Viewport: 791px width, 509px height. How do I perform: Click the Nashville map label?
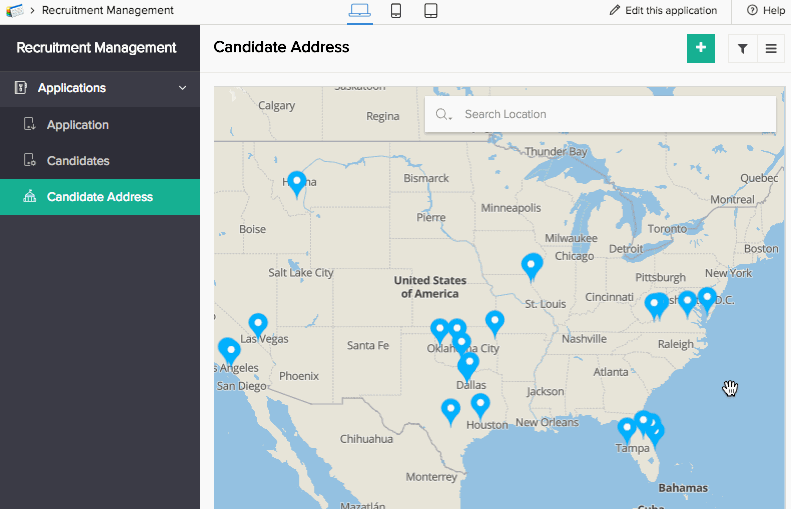pyautogui.click(x=584, y=338)
